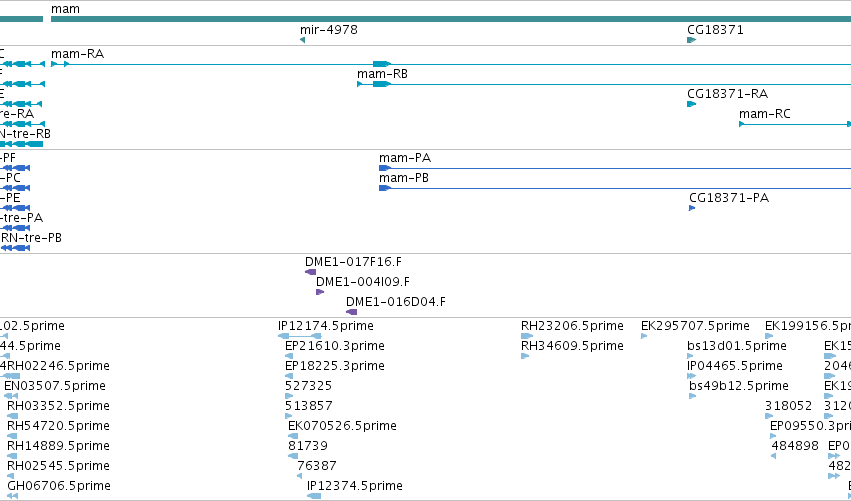Click the RH34609.5prime EST glyph
Screen dimensions: 851x501
point(525,356)
